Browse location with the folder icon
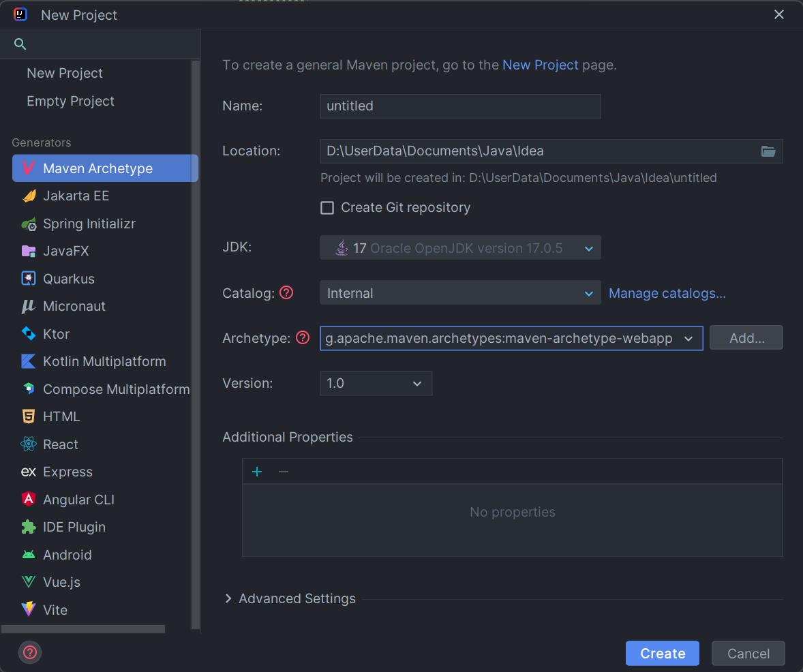The height and width of the screenshot is (672, 803). (768, 151)
